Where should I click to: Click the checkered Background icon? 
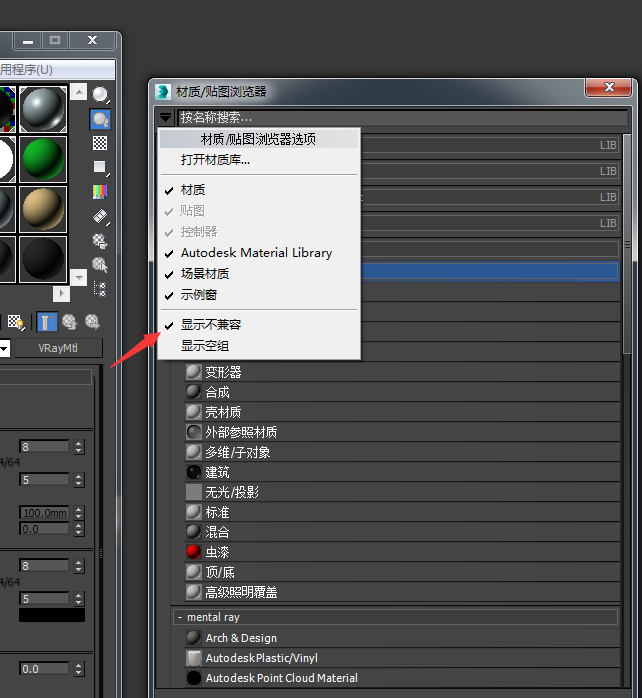coord(100,143)
